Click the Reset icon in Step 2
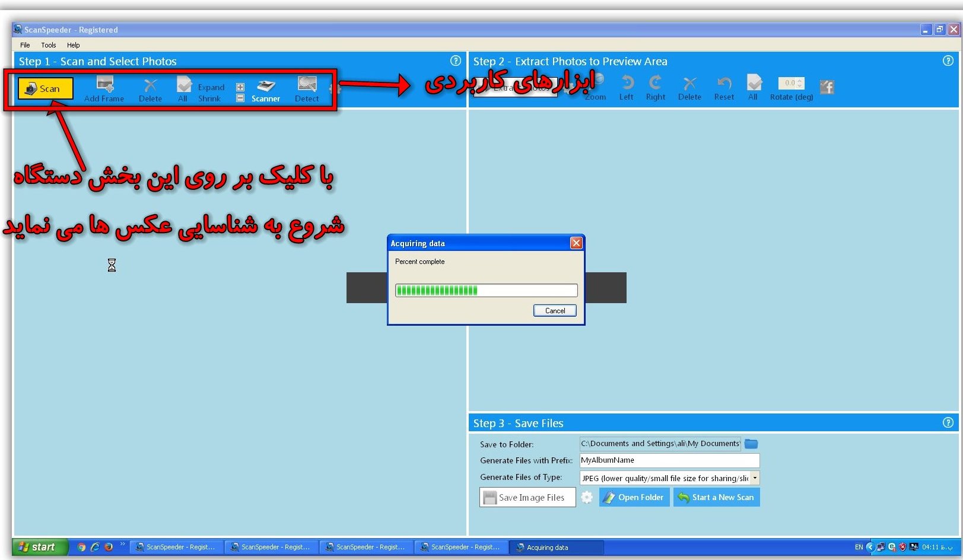This screenshot has height=560, width=963. [724, 87]
